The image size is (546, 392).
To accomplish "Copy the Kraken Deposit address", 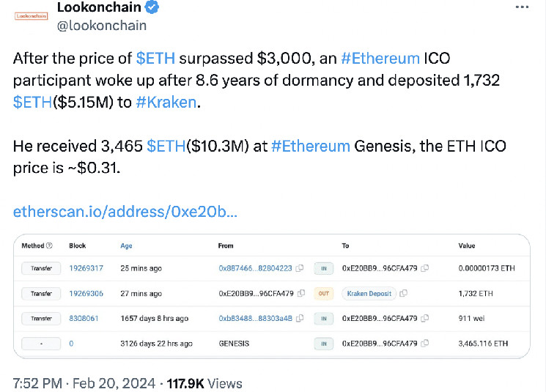I will [404, 293].
